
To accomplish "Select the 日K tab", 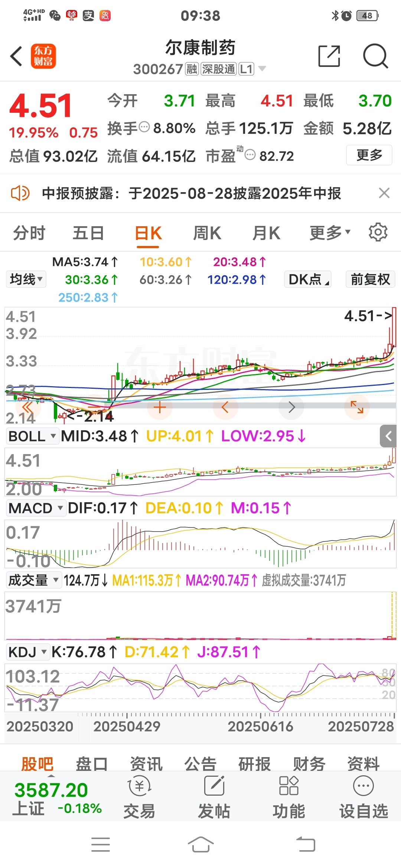I will (x=148, y=234).
